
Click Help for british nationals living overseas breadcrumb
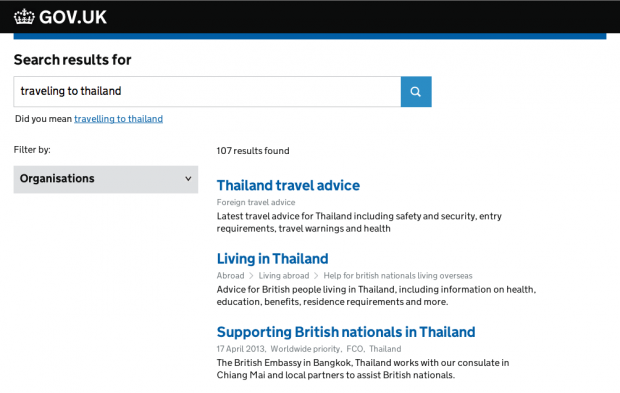[398, 276]
